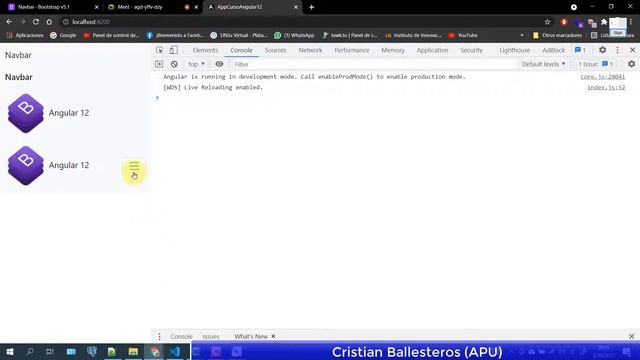Clear the console output
This screenshot has height=360, width=640.
click(x=174, y=64)
